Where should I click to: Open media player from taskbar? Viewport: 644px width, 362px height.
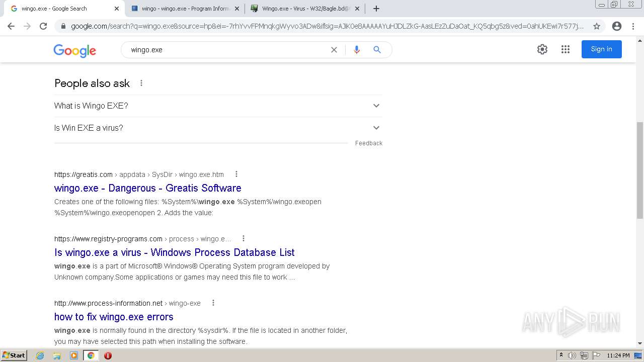[x=74, y=355]
